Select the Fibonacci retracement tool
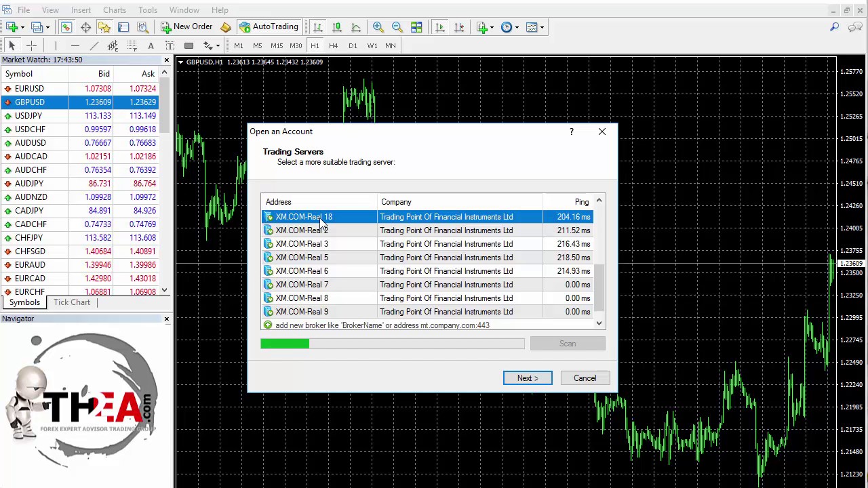Image resolution: width=868 pixels, height=488 pixels. pyautogui.click(x=132, y=45)
